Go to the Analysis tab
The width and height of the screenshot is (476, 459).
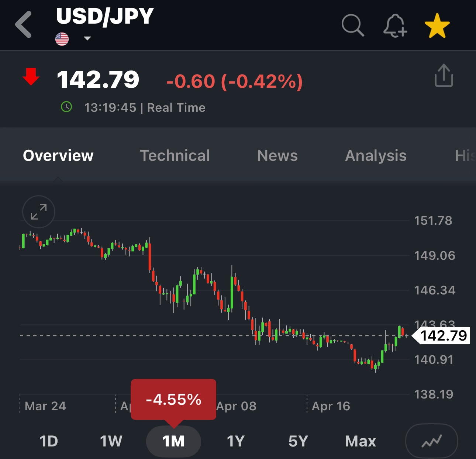click(x=376, y=155)
